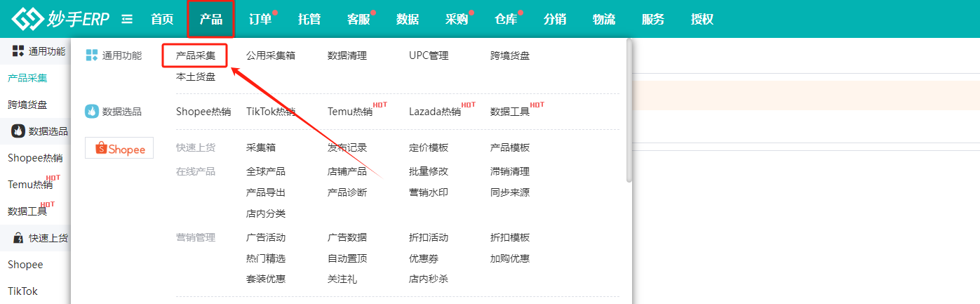The width and height of the screenshot is (980, 304).
Task: Select TikTok in the left sidebar
Action: 22,291
